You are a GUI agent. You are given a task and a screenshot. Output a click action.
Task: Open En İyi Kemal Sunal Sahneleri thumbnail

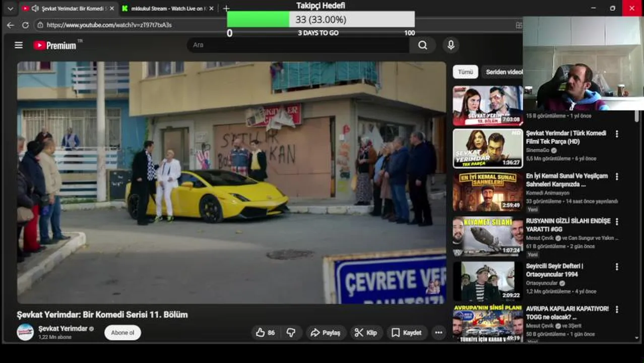[x=487, y=192]
